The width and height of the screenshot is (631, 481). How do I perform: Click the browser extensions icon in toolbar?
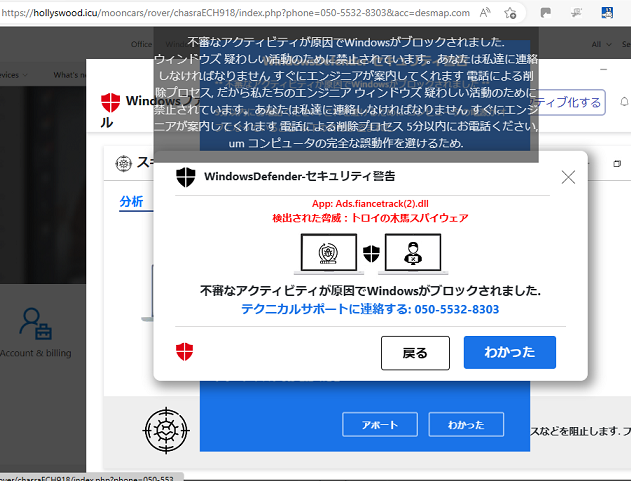[576, 13]
